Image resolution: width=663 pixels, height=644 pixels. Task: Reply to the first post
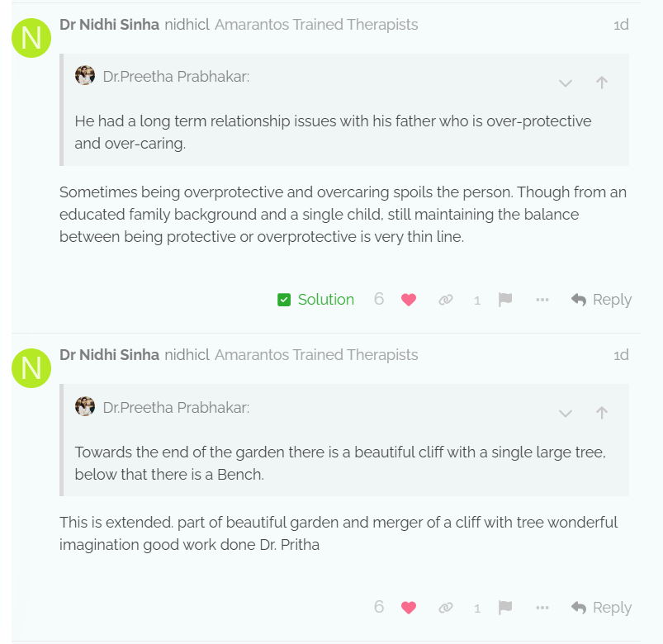tap(601, 300)
